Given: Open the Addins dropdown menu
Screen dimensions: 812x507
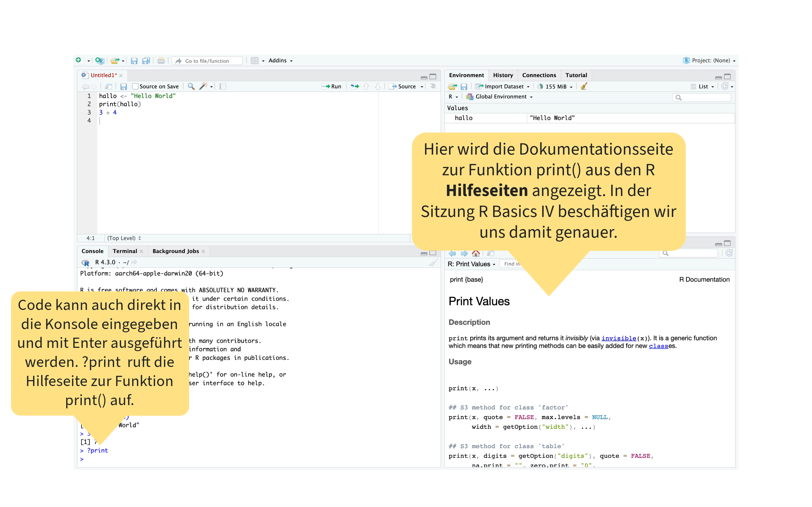Looking at the screenshot, I should click(280, 61).
